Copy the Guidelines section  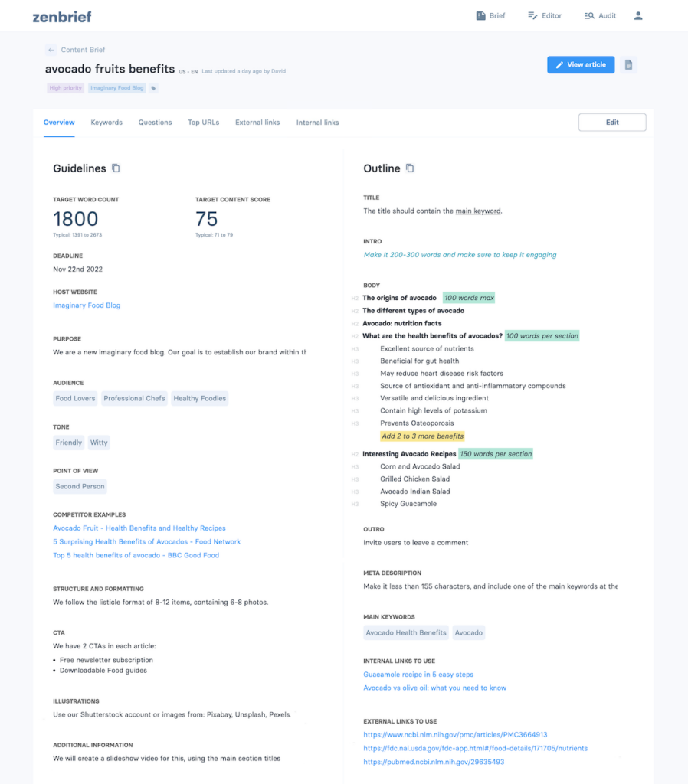click(116, 168)
